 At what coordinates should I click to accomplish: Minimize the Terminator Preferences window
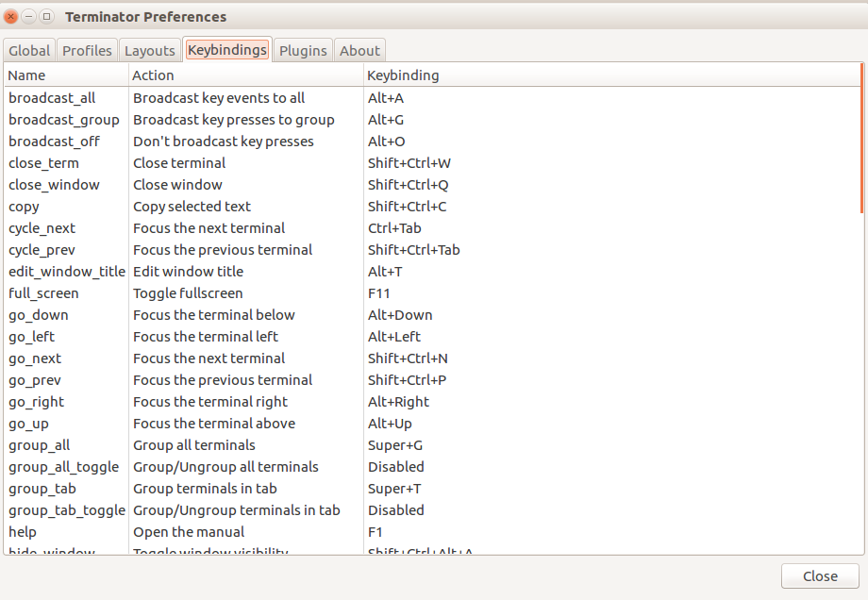click(29, 17)
